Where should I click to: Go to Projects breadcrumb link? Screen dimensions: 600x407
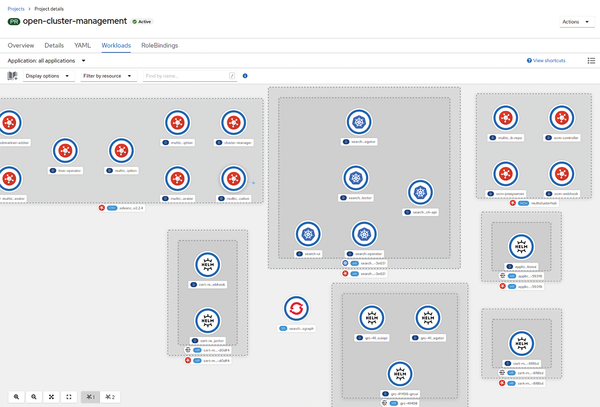point(16,9)
